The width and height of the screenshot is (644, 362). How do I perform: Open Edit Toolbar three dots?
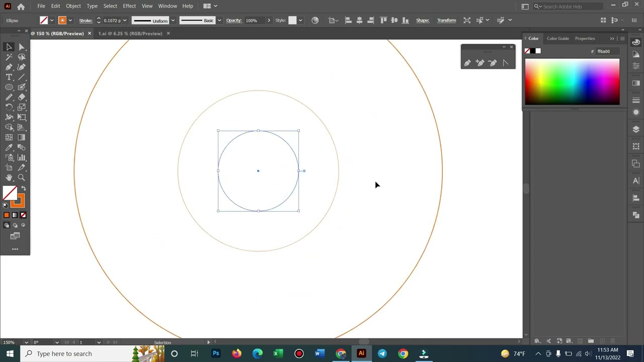15,249
